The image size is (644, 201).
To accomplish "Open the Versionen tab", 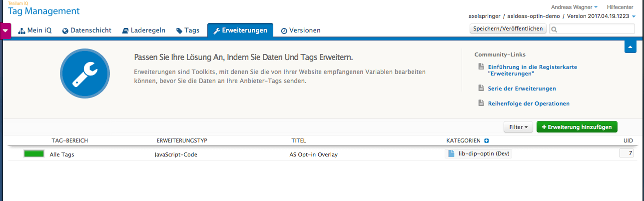I will 301,30.
